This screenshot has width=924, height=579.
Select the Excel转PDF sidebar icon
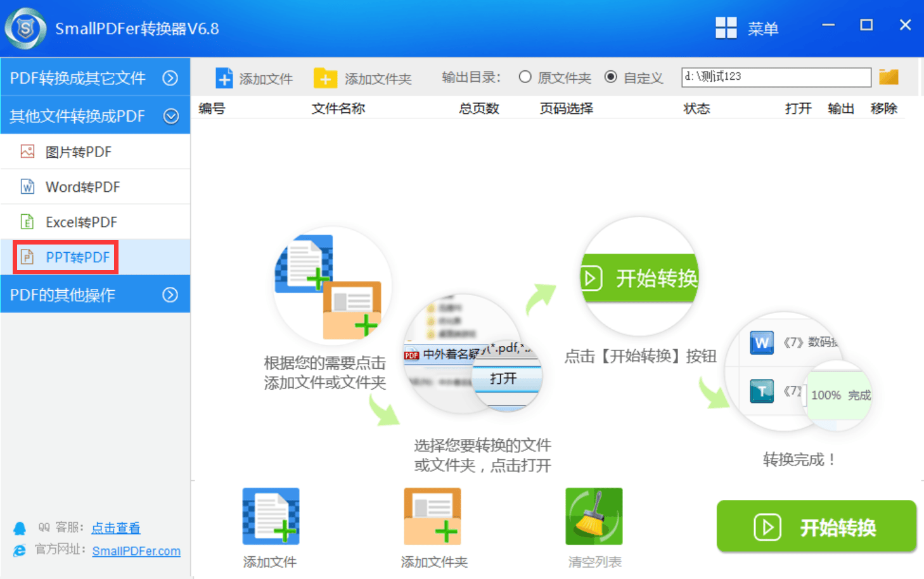tap(27, 222)
